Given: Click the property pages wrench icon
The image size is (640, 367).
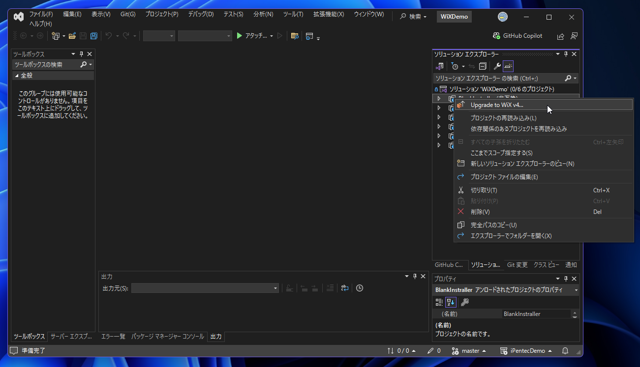Looking at the screenshot, I should click(464, 302).
